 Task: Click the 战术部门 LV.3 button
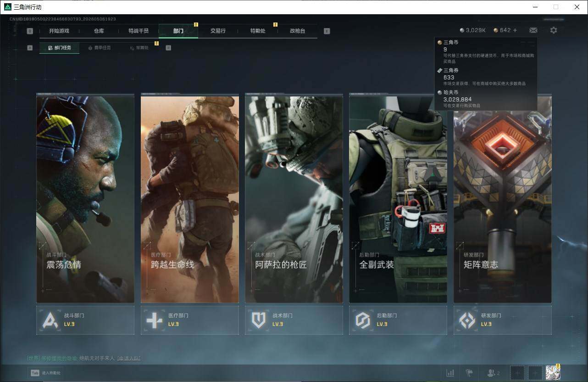pos(294,320)
